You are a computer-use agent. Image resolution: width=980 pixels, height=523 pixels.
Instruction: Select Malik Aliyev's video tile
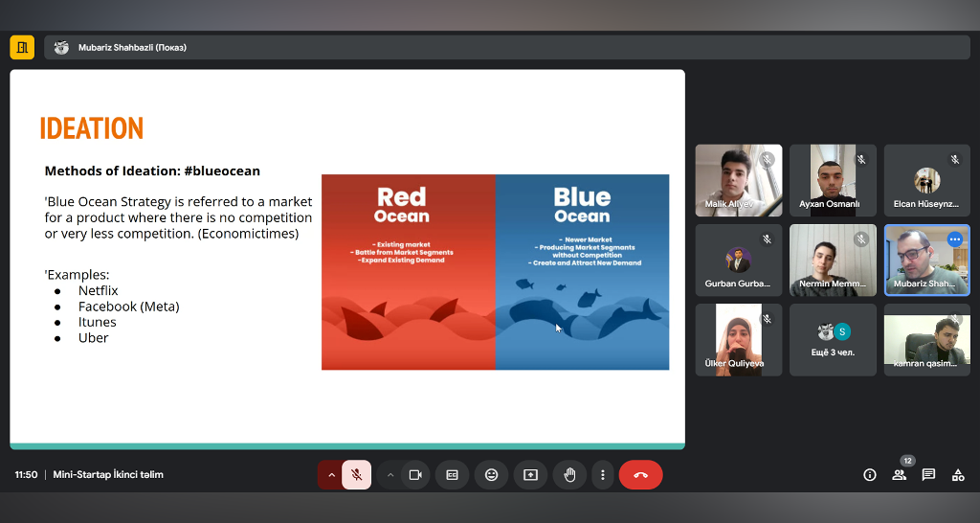(x=738, y=180)
